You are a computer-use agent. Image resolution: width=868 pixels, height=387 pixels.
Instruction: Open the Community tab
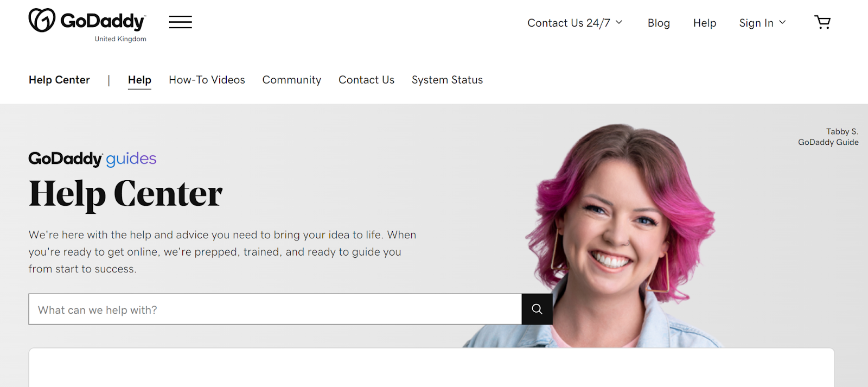coord(291,80)
